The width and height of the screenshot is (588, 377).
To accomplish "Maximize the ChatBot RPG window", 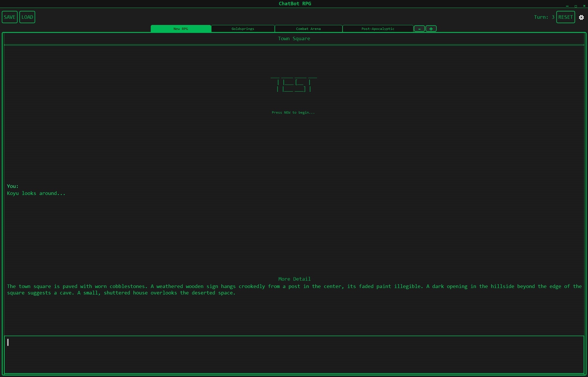I will tap(576, 6).
